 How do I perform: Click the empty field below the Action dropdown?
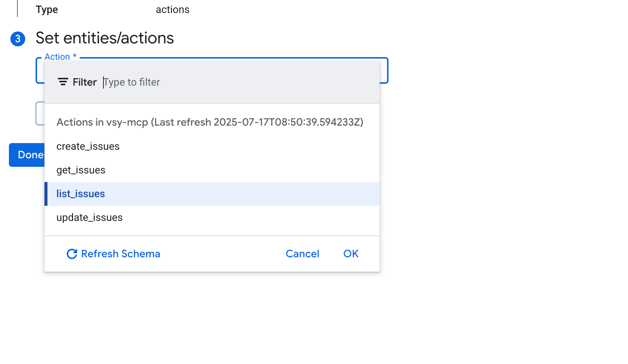coord(40,113)
